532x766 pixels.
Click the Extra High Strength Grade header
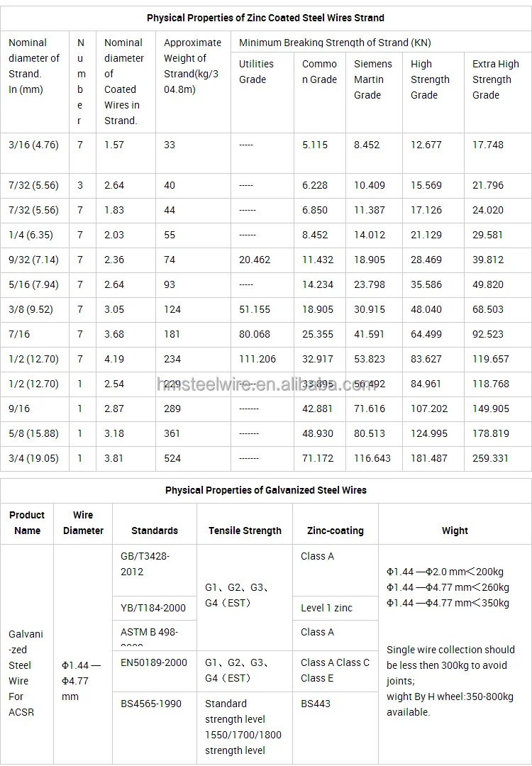click(495, 79)
